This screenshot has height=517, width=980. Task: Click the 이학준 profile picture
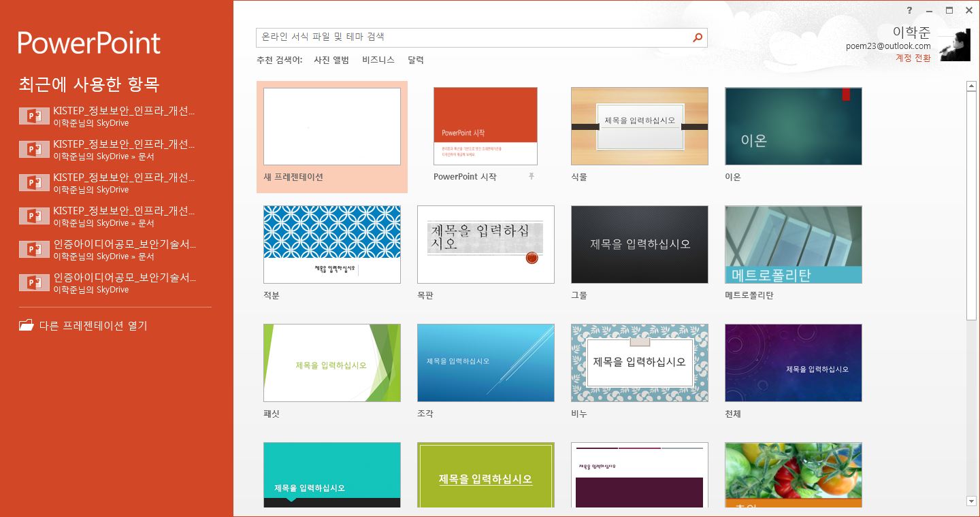pos(955,46)
